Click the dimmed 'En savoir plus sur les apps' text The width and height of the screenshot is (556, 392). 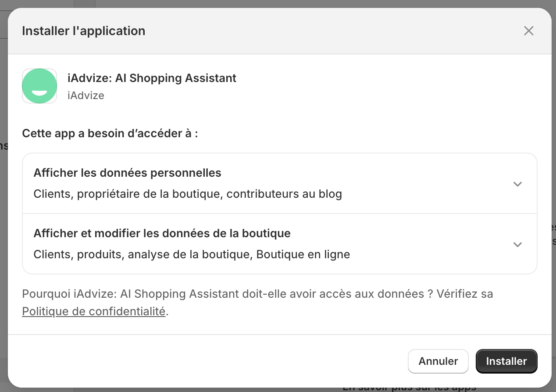pyautogui.click(x=409, y=388)
